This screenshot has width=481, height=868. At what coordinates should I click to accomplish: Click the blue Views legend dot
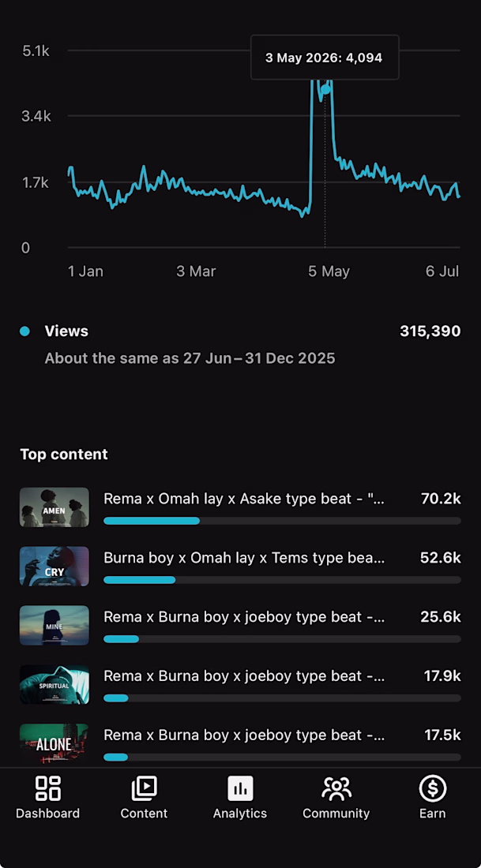click(24, 331)
